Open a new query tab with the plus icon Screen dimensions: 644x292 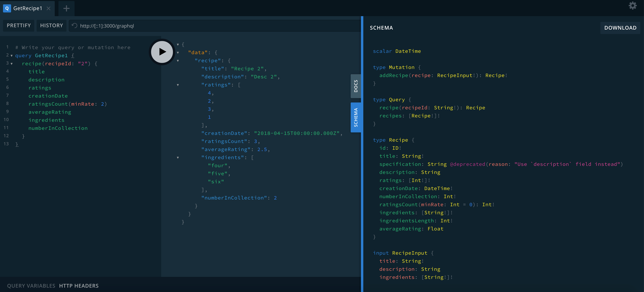click(x=66, y=8)
